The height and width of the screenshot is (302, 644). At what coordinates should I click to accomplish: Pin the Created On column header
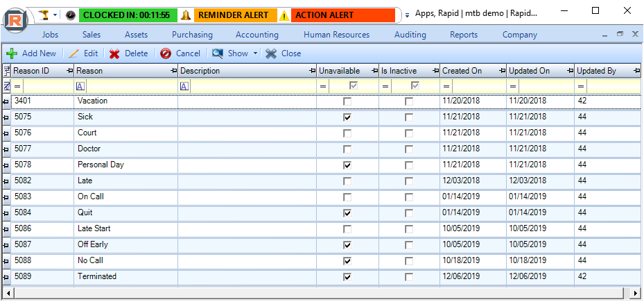point(502,72)
